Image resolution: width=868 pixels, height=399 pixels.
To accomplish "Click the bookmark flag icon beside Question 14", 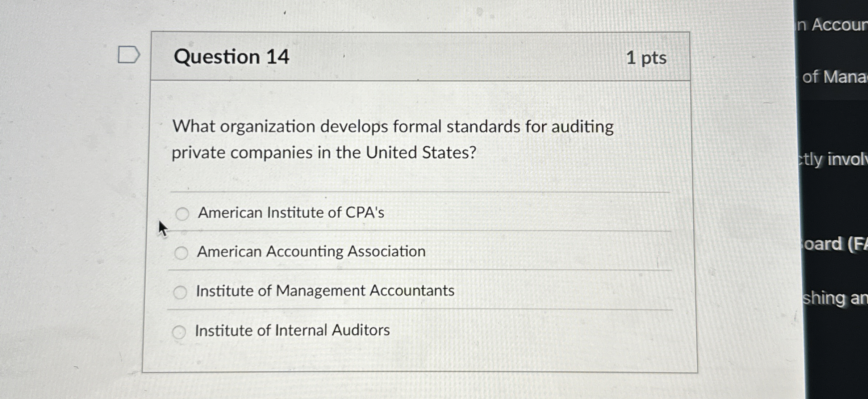I will (129, 55).
